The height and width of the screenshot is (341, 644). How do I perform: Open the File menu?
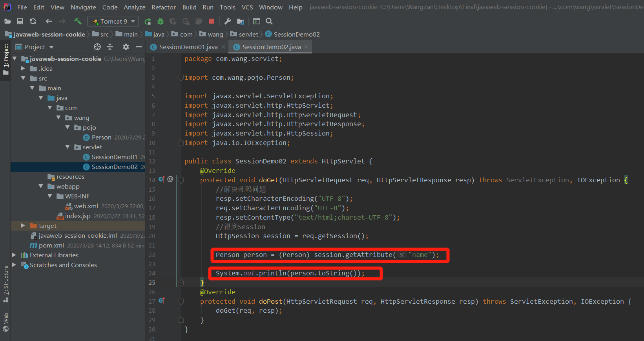(22, 7)
